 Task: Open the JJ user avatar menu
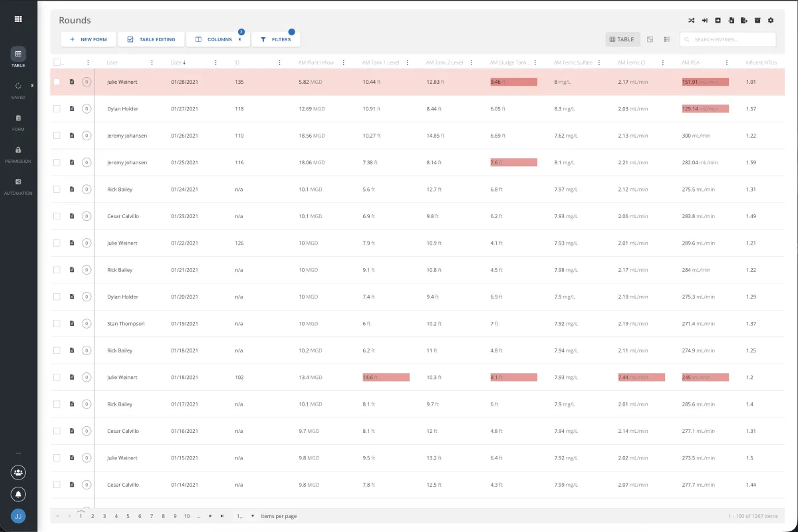click(18, 516)
